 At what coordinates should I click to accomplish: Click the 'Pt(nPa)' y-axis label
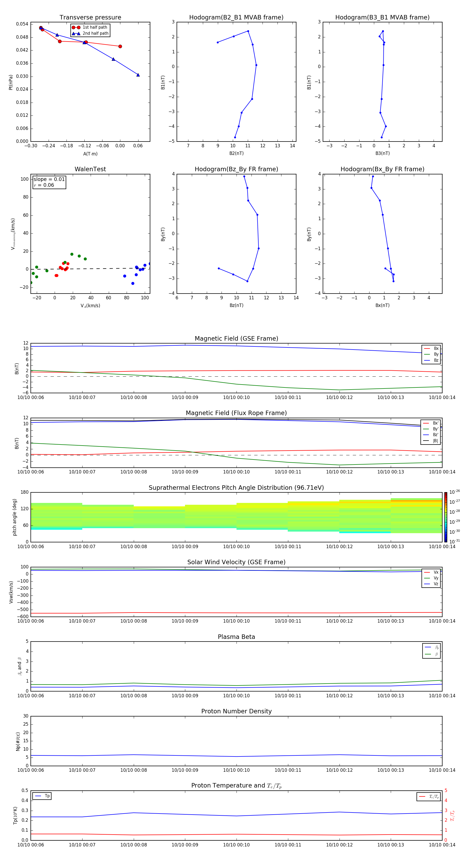tap(11, 82)
